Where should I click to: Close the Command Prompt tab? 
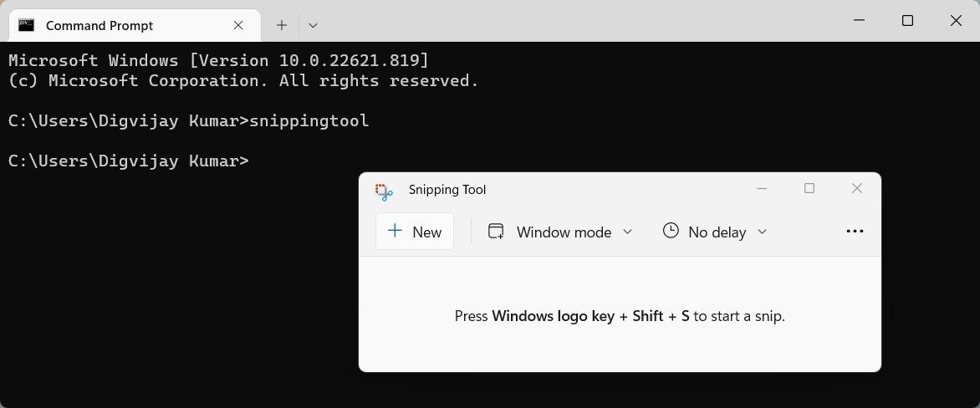[238, 25]
